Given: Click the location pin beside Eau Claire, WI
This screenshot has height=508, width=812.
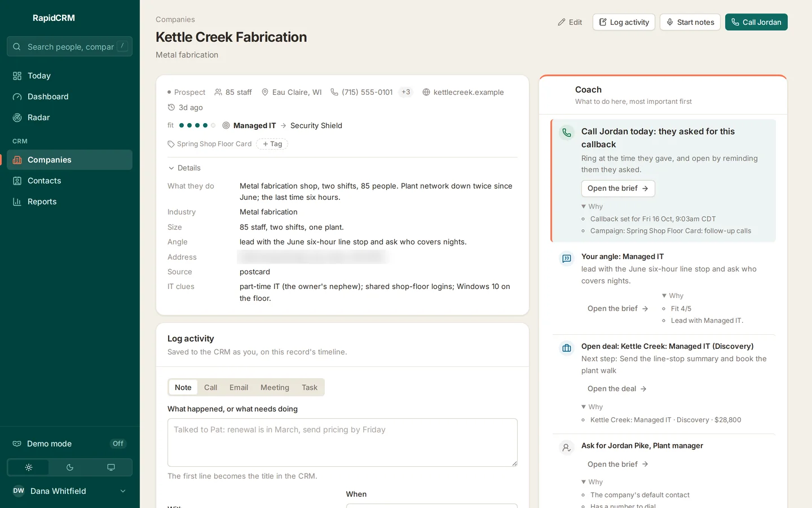Looking at the screenshot, I should (265, 92).
